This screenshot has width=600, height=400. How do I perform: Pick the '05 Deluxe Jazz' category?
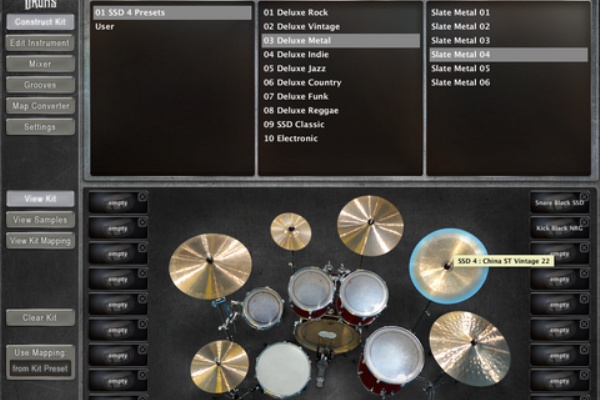(x=341, y=69)
